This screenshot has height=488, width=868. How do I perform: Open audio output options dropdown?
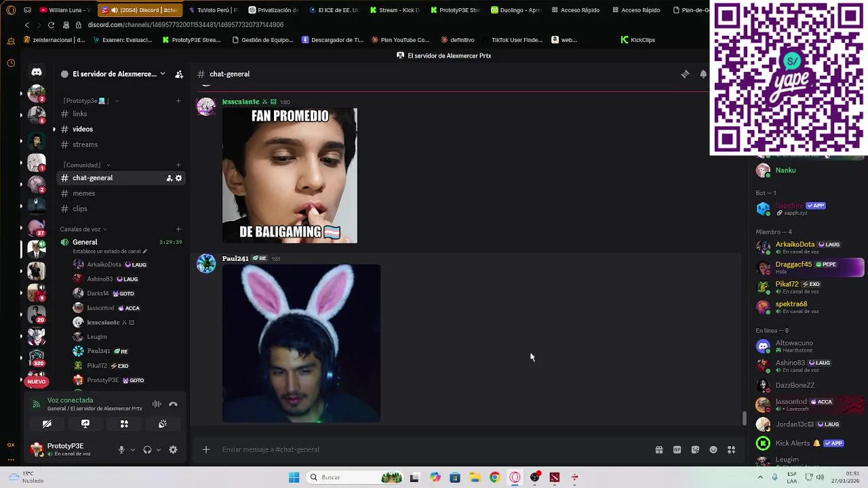(x=158, y=449)
